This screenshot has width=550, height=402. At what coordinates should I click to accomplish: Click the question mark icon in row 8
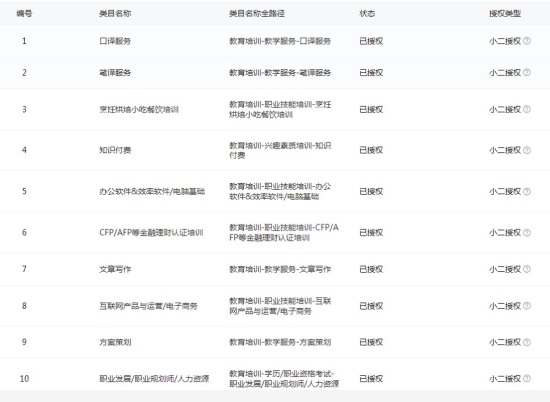point(527,306)
